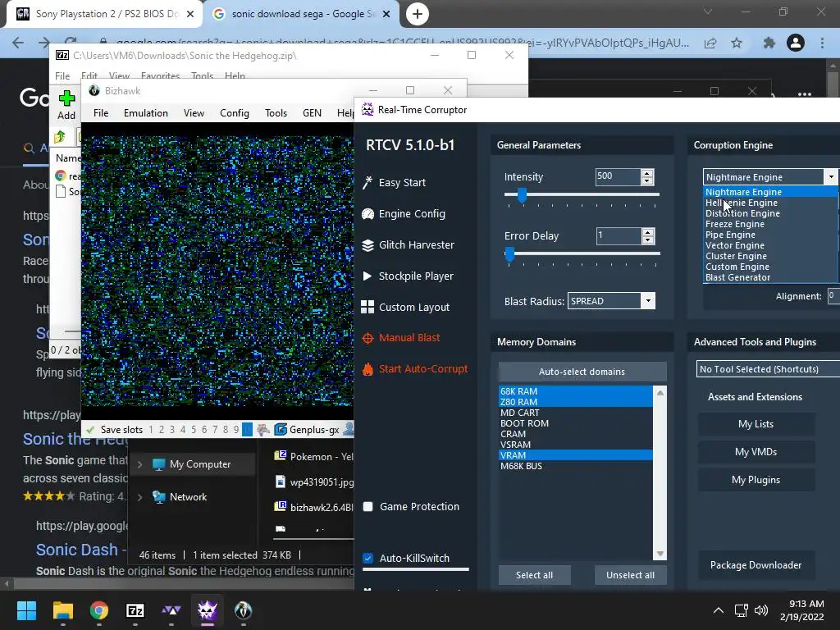Viewport: 840px width, 630px height.
Task: Deselect Z80 RAM memory domain
Action: tap(575, 402)
